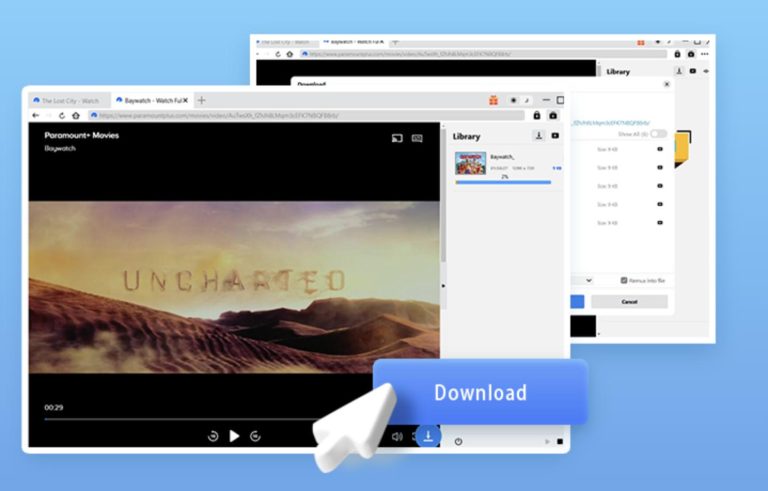
Task: Open the cast to device icon
Action: pyautogui.click(x=396, y=138)
